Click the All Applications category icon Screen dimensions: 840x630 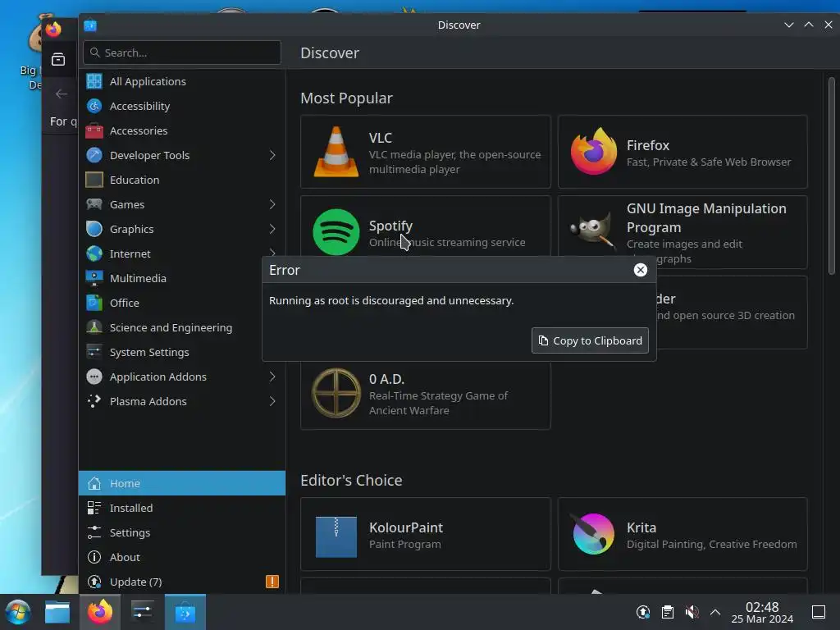pos(94,81)
